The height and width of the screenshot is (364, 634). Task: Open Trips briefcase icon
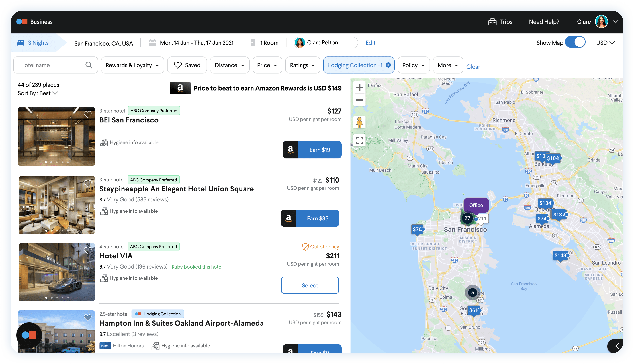click(x=492, y=22)
